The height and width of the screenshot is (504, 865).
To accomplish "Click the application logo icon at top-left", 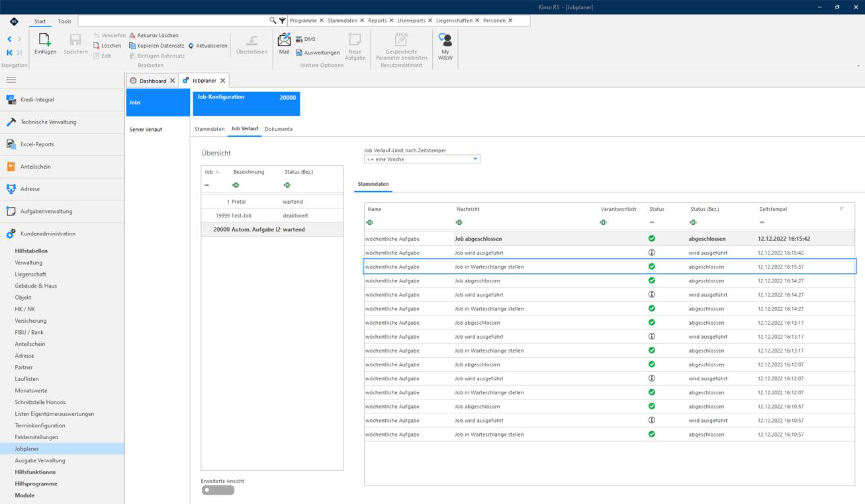I will pyautogui.click(x=14, y=21).
